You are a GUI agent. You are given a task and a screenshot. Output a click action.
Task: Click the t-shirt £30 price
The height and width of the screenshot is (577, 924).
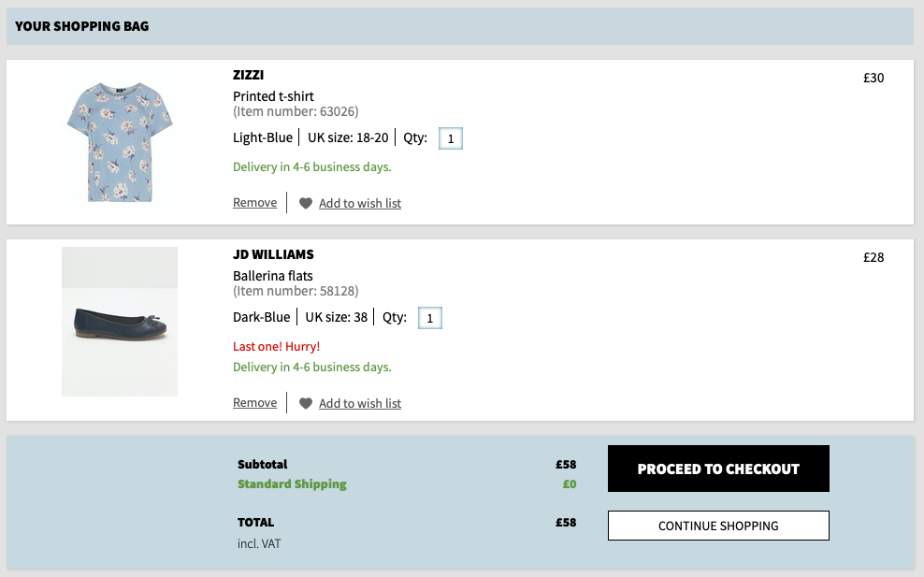tap(873, 78)
